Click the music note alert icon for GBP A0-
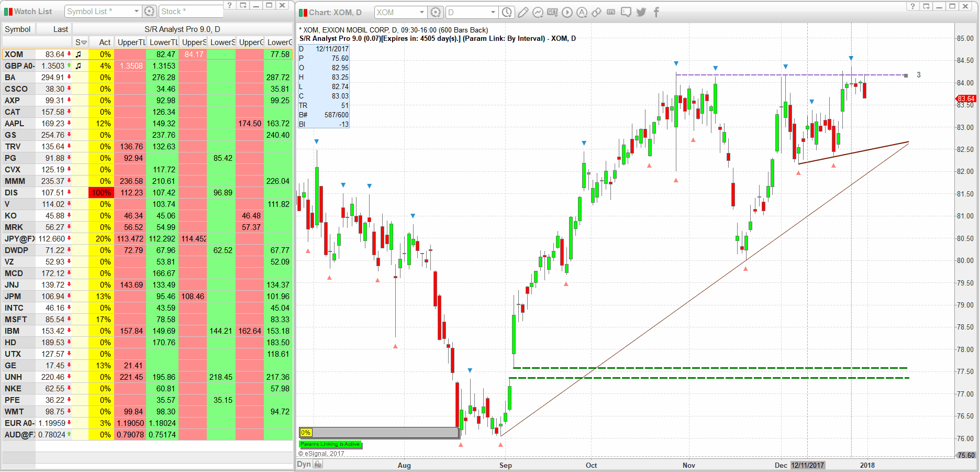 tap(79, 66)
